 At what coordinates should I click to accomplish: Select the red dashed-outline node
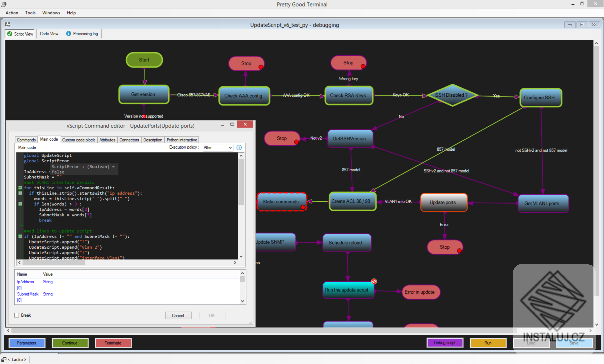pyautogui.click(x=282, y=201)
